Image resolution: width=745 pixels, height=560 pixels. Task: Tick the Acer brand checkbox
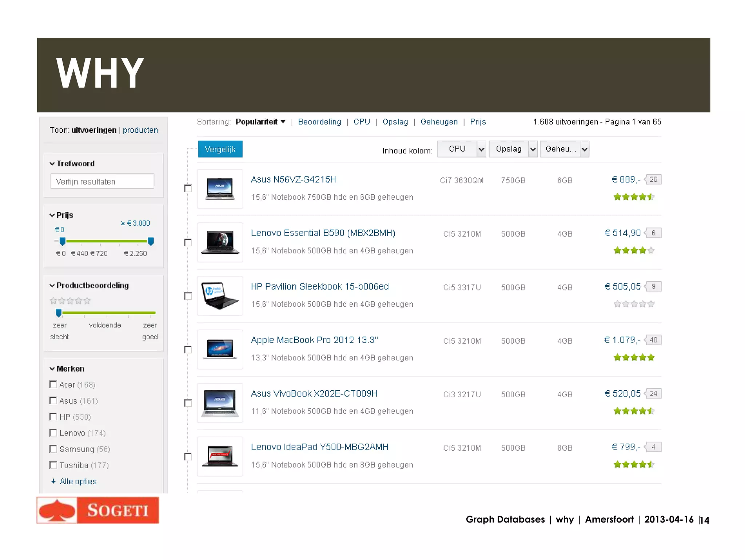point(53,385)
